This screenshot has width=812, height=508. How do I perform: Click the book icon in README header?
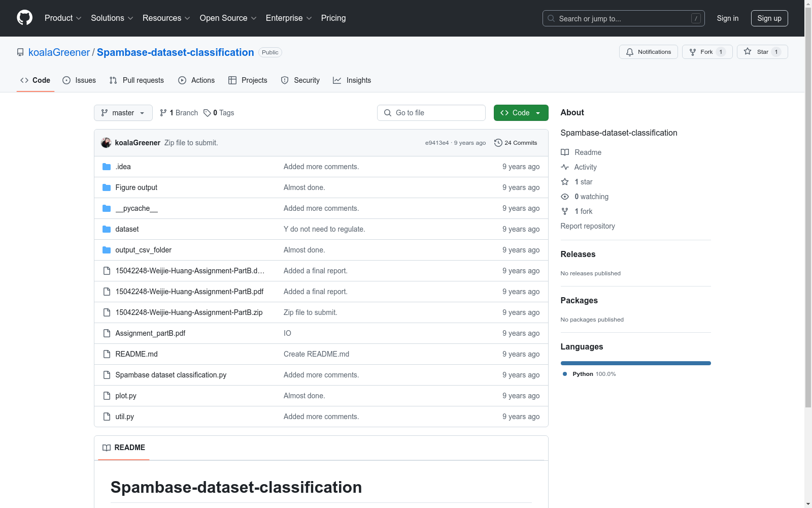click(107, 448)
